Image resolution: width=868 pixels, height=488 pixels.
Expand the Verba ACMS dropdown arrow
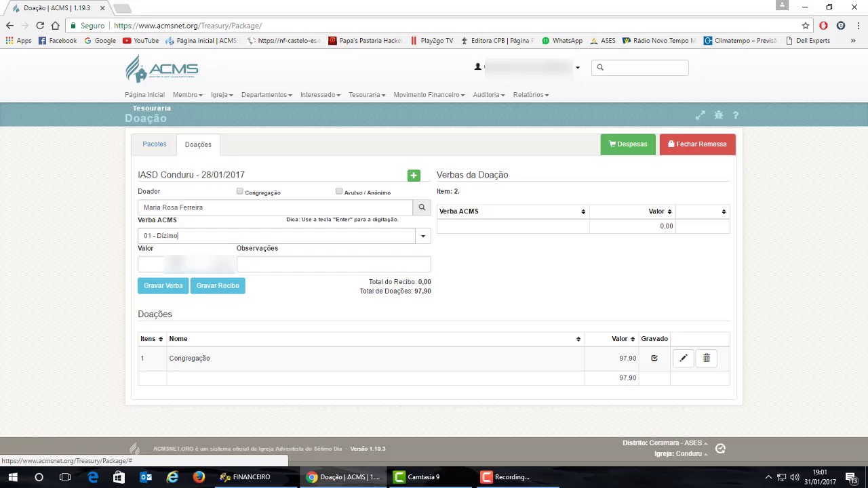(423, 236)
